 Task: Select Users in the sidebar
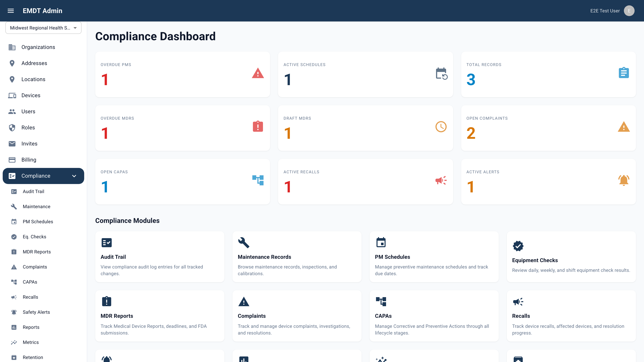pos(43,111)
